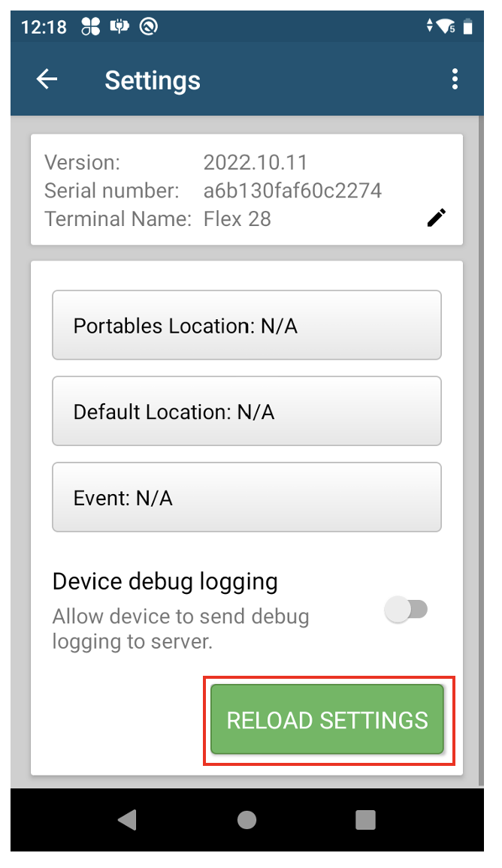
Task: Open the Default Location selector
Action: click(x=246, y=411)
